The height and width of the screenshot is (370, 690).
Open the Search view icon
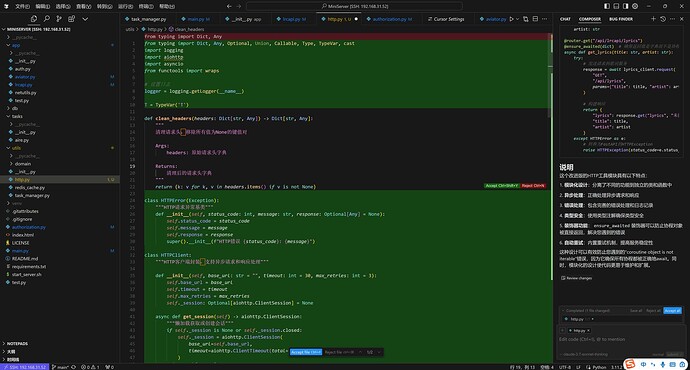point(47,19)
